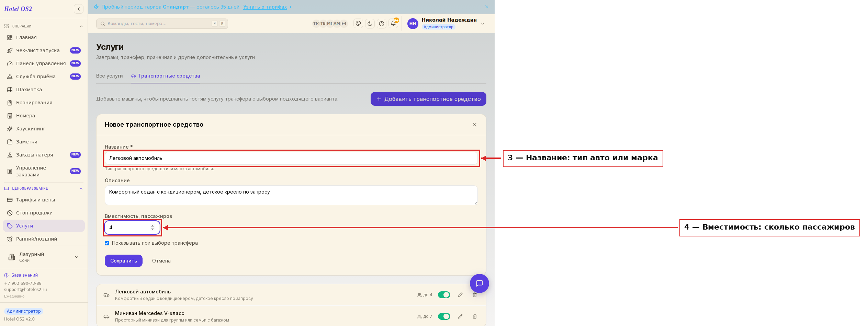Screen dimensions: 868x326
Task: Click the +4 team avatars badge
Action: (344, 24)
